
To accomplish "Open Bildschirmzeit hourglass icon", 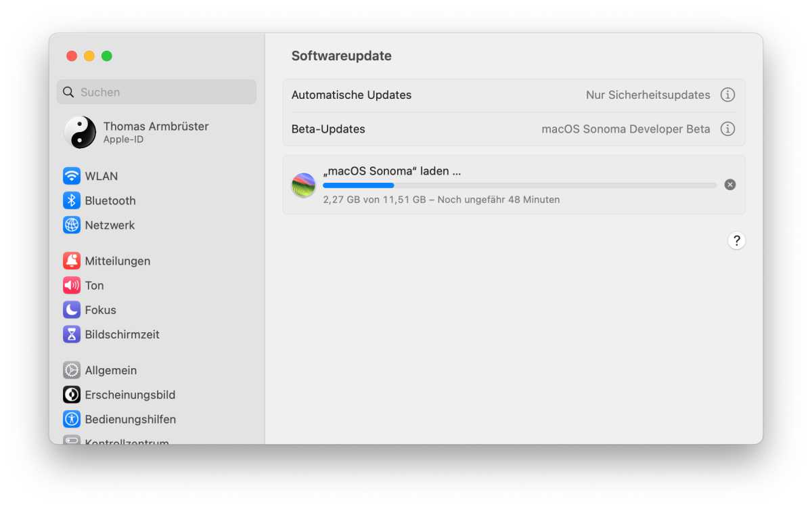I will [x=72, y=334].
